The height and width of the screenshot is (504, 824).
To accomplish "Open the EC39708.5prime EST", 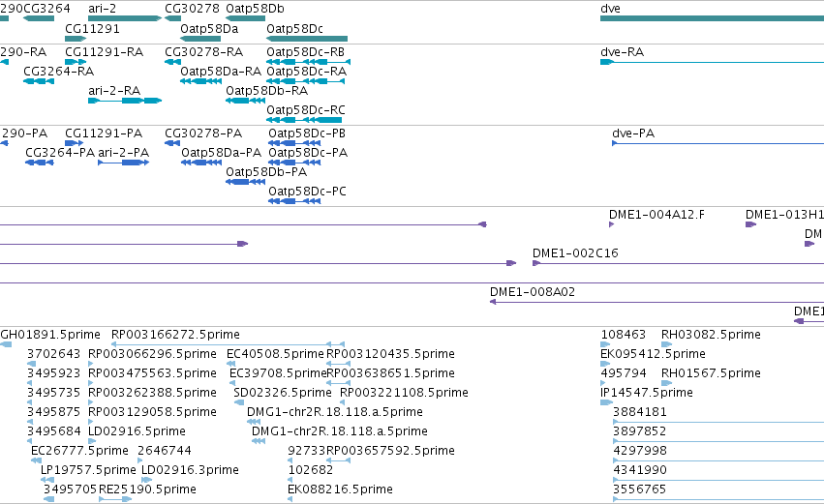I will (x=278, y=373).
